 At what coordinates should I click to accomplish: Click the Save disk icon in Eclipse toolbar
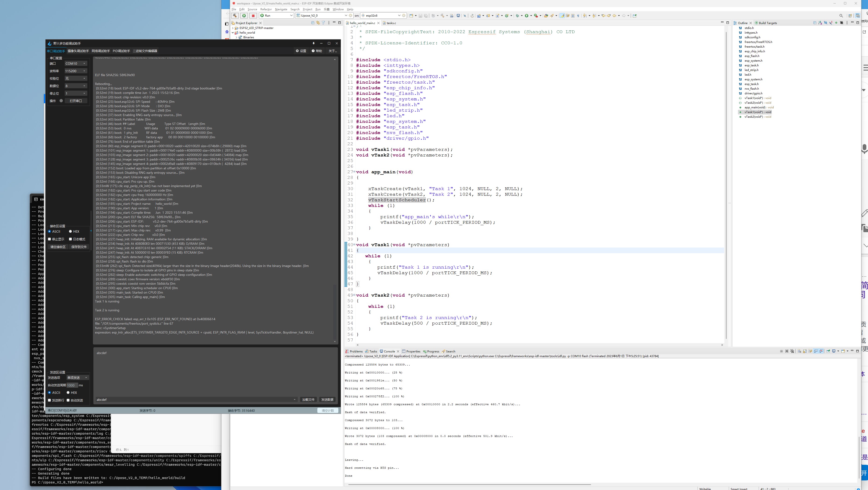(x=420, y=15)
